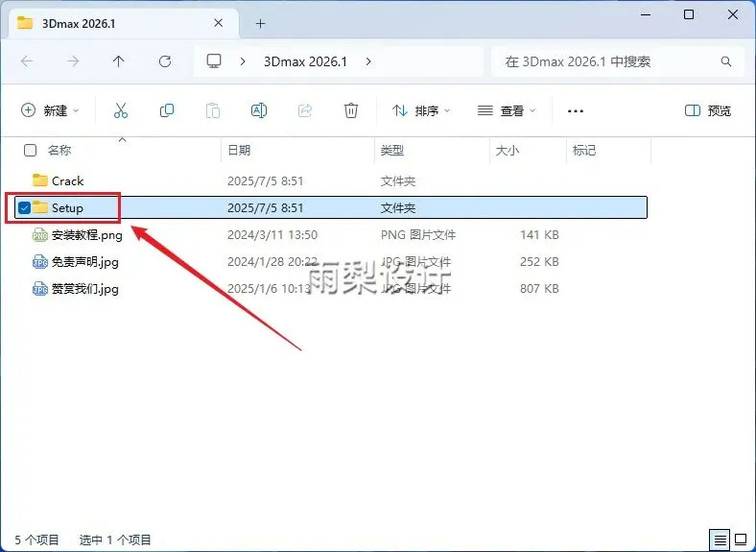Maximize the Explorer window
Screen dimensions: 756x552
click(x=689, y=14)
